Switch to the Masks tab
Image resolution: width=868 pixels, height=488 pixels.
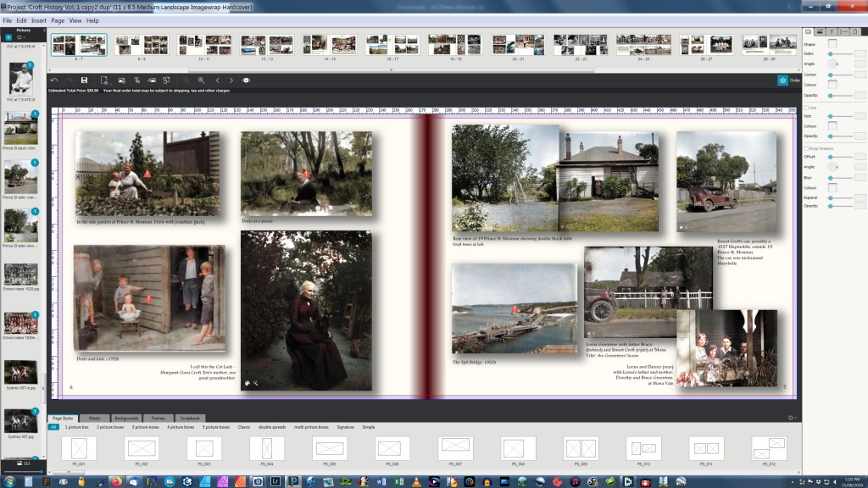pyautogui.click(x=95, y=419)
